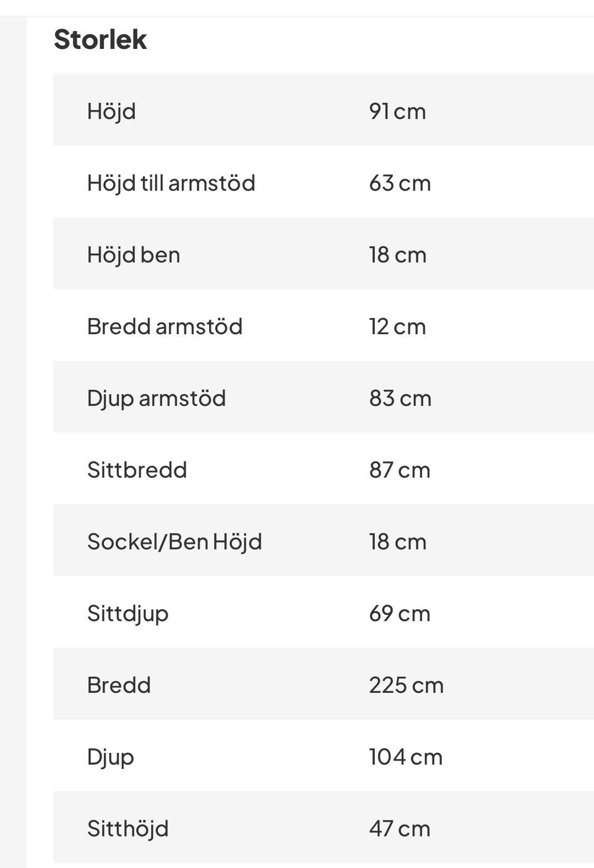Select the Höjd till armstöd label
Image resolution: width=594 pixels, height=868 pixels.
(x=171, y=183)
